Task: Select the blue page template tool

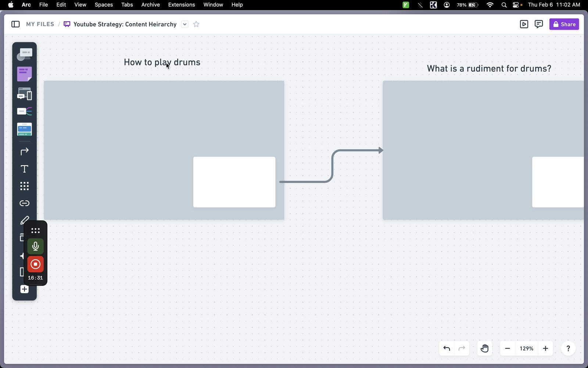Action: pos(25,129)
